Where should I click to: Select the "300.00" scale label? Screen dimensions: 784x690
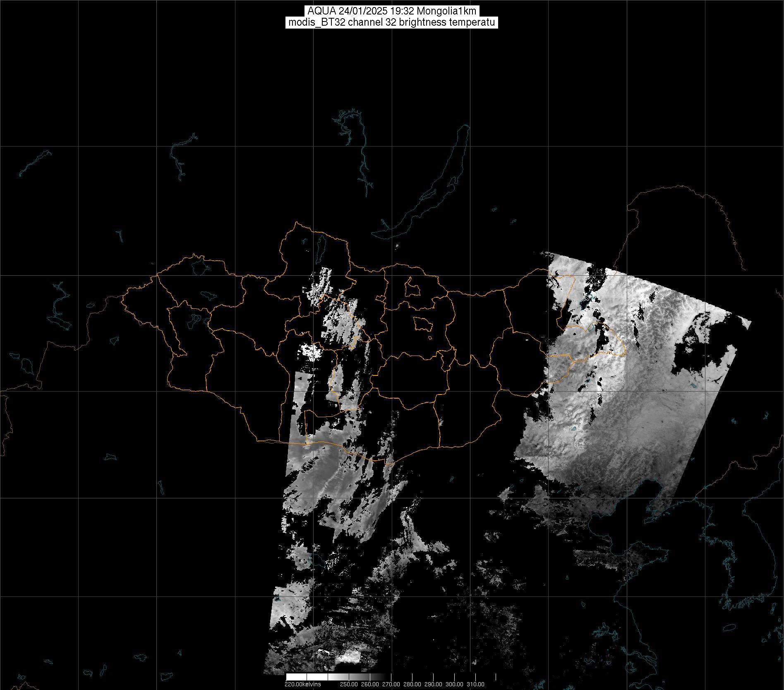[454, 684]
